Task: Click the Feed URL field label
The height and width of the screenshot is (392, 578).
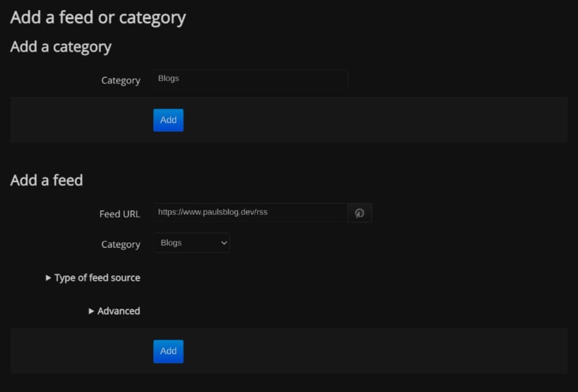Action: (x=119, y=214)
